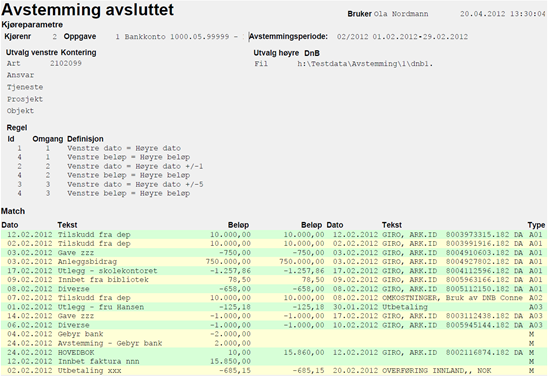Click the 'Prosjekt' field label

pyautogui.click(x=25, y=99)
